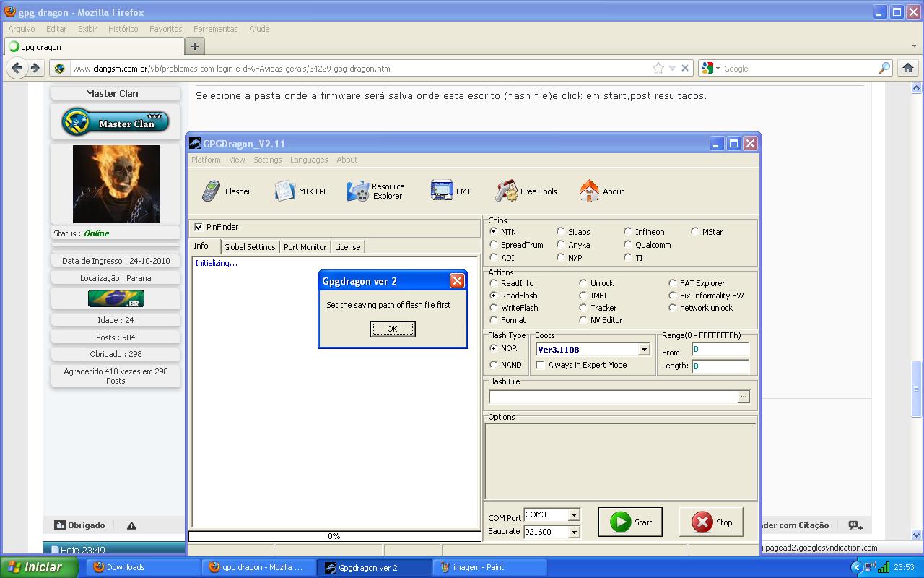The image size is (924, 578).
Task: Switch to Downloads window in the taskbar
Action: [143, 567]
